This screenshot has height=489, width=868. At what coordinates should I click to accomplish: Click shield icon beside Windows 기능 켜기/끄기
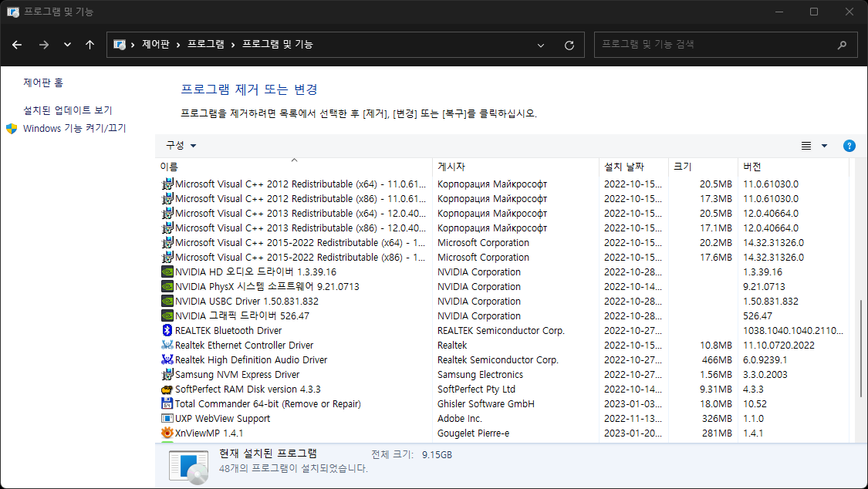[12, 129]
